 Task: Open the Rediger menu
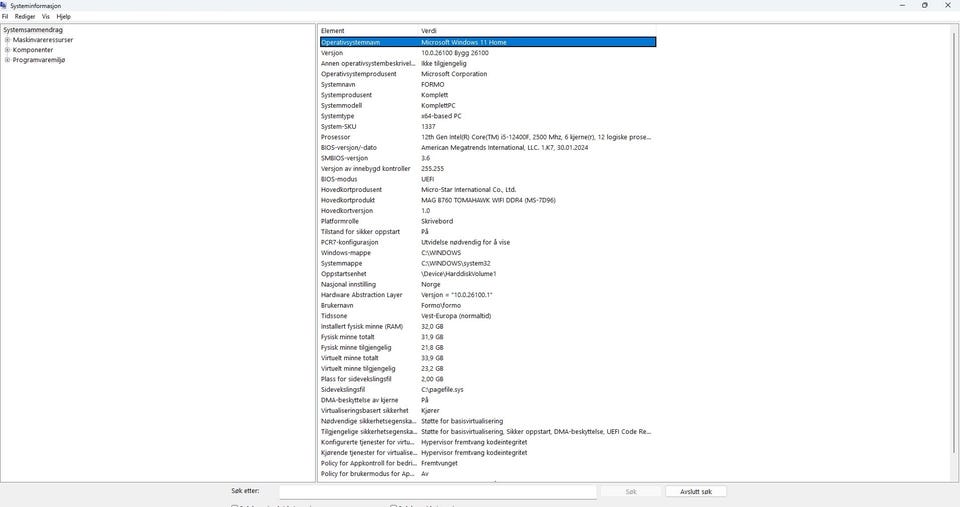click(25, 17)
